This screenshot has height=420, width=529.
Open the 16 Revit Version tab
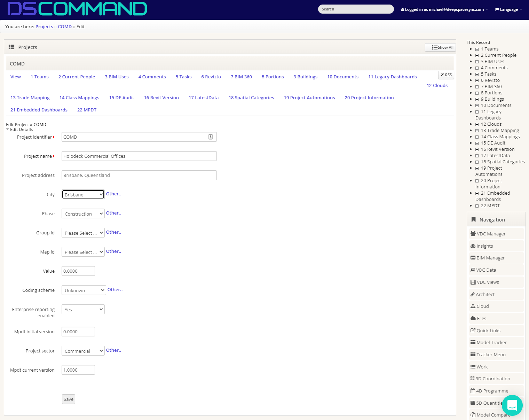coord(161,98)
